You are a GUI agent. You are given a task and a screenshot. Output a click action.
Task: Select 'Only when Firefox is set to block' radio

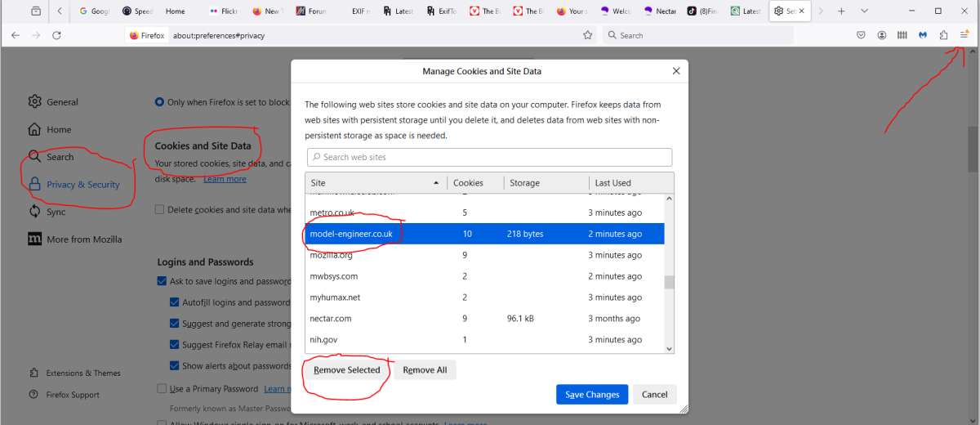(159, 102)
